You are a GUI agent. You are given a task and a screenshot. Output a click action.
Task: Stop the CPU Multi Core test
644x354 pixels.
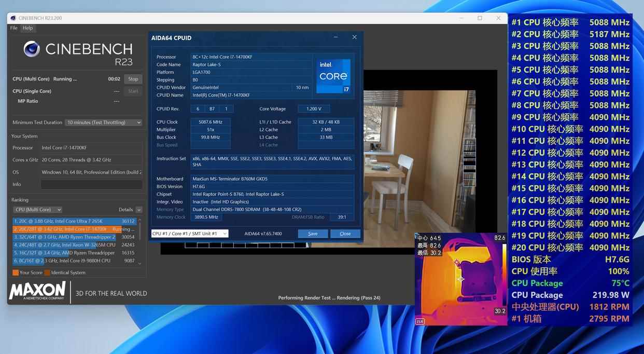pos(133,79)
